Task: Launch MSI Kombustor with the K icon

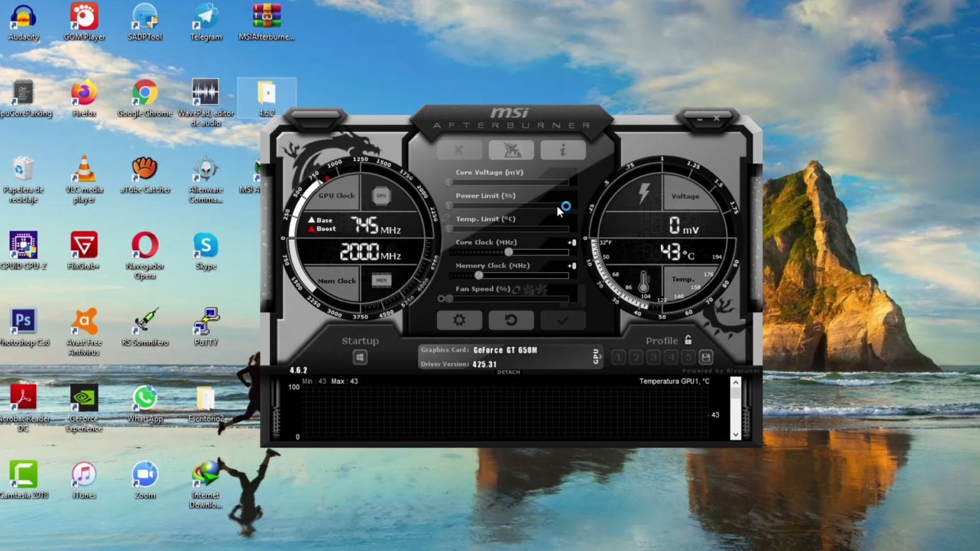Action: coord(459,149)
